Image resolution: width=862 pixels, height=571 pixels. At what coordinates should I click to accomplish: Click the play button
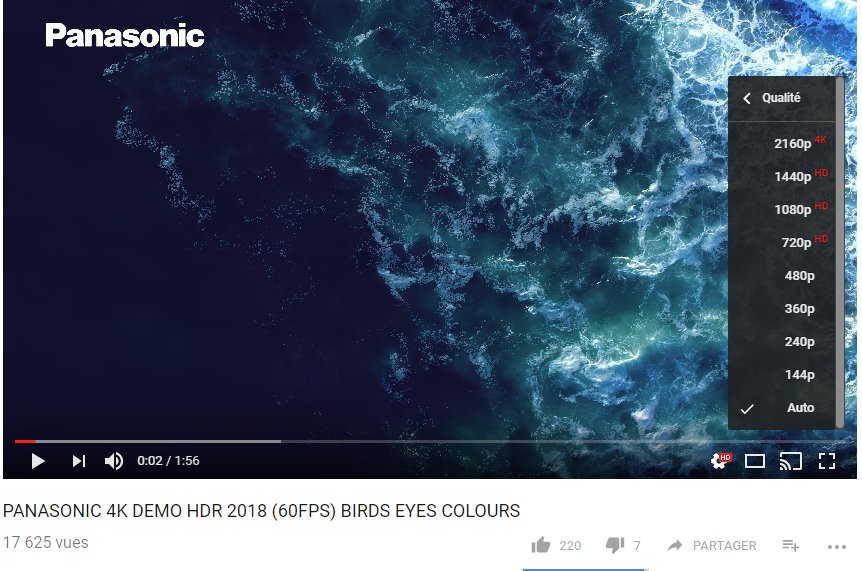coord(37,461)
